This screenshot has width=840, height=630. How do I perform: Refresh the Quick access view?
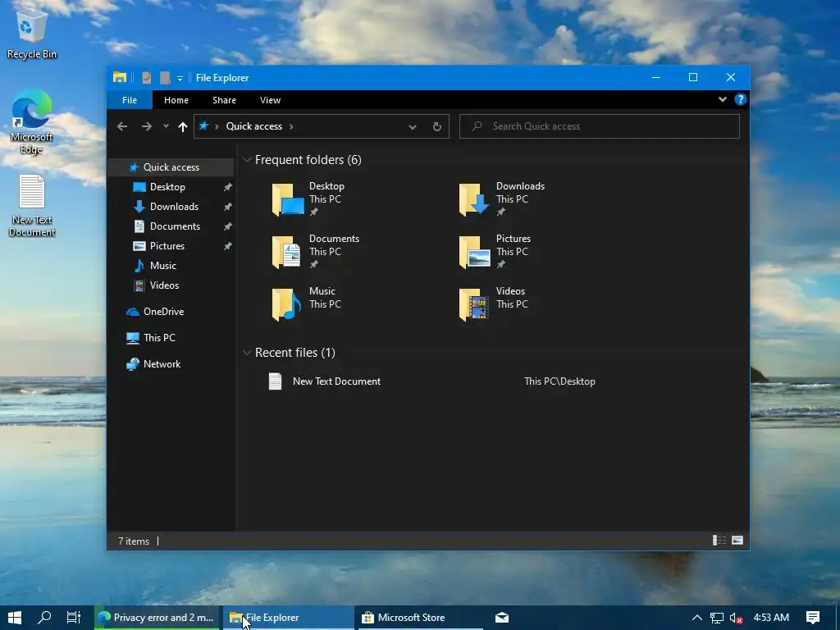point(437,127)
